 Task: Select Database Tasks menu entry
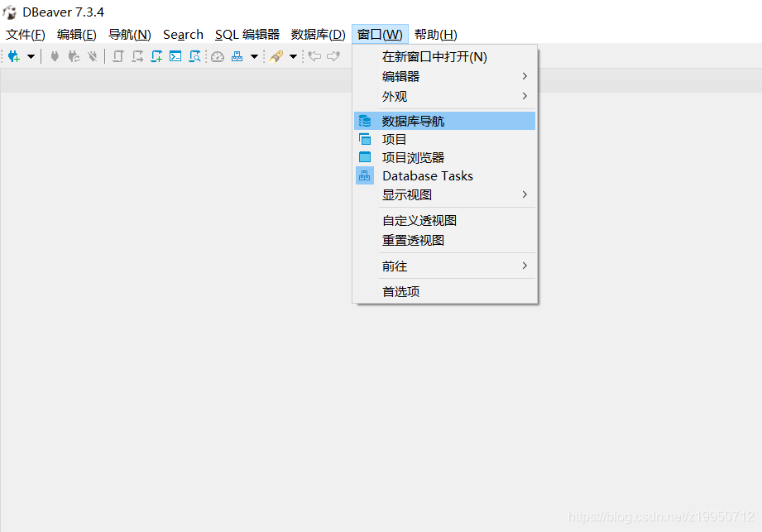[444, 176]
